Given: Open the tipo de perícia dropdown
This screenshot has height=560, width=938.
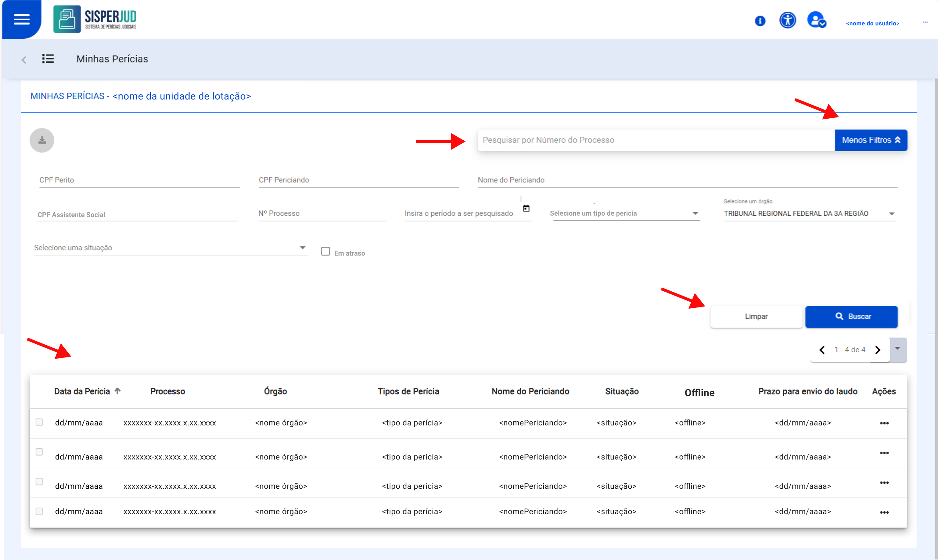Looking at the screenshot, I should 624,214.
